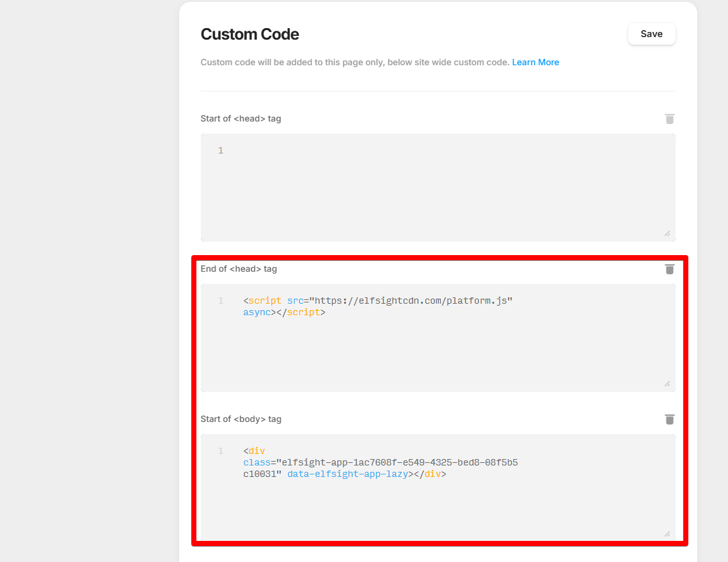
Task: Click into the End of head code editor
Action: click(438, 338)
